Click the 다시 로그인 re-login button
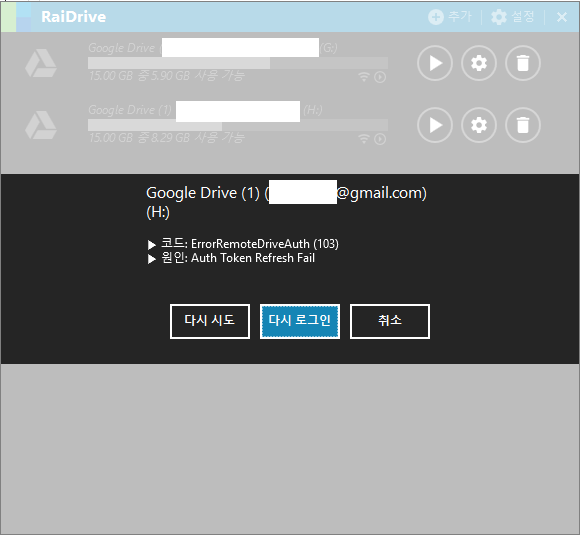The image size is (580, 535). pyautogui.click(x=300, y=321)
